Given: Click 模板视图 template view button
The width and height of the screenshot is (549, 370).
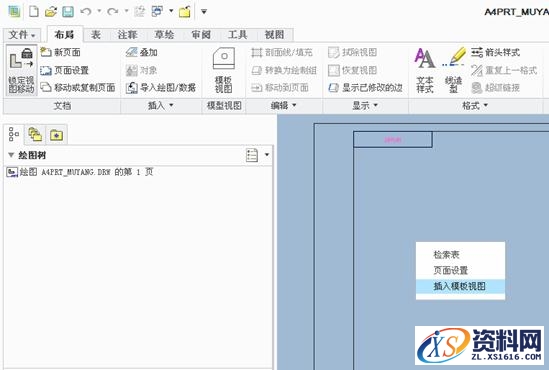Looking at the screenshot, I should [x=224, y=70].
